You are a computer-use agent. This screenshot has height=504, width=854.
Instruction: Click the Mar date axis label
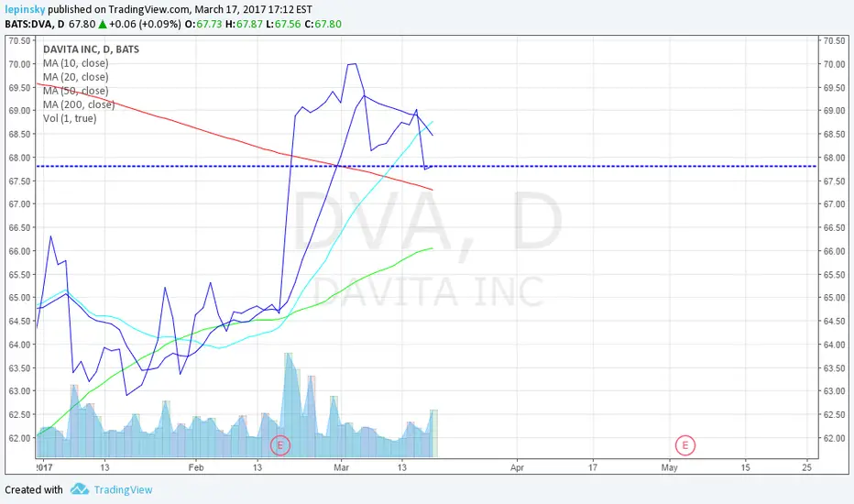[342, 467]
